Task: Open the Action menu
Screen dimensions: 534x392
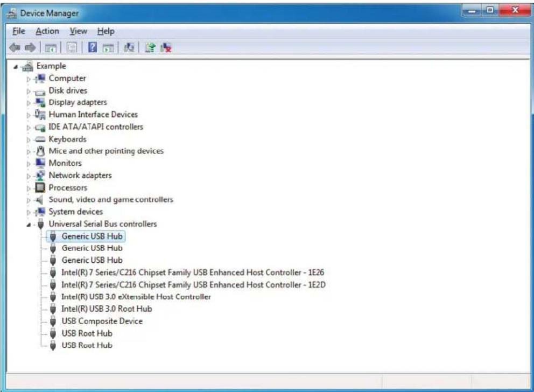Action: [47, 31]
